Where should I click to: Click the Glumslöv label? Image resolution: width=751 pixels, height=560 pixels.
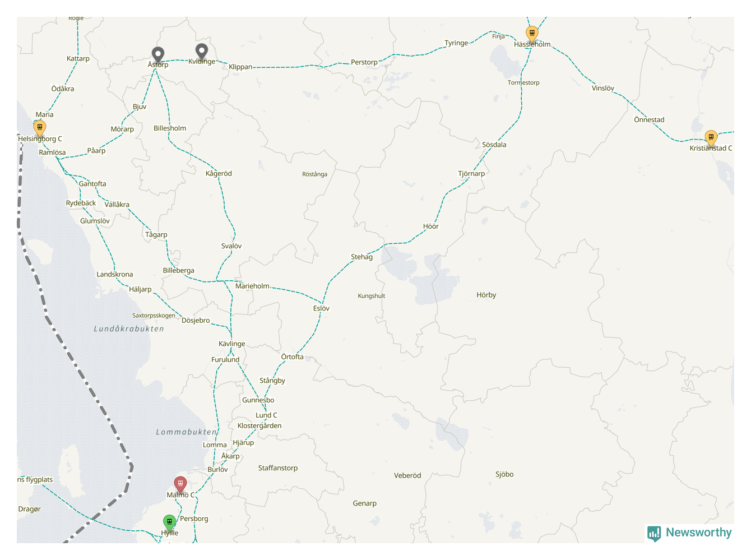point(95,221)
